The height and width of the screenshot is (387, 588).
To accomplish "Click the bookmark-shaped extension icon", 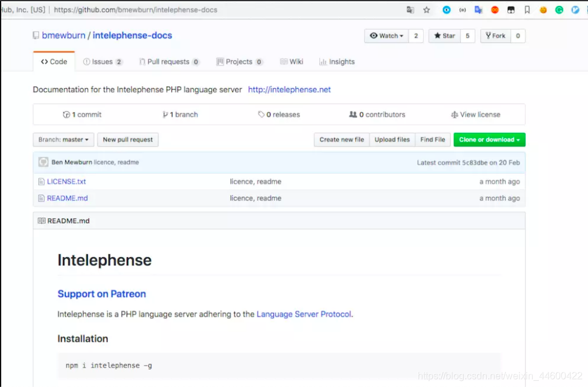I will (x=527, y=10).
